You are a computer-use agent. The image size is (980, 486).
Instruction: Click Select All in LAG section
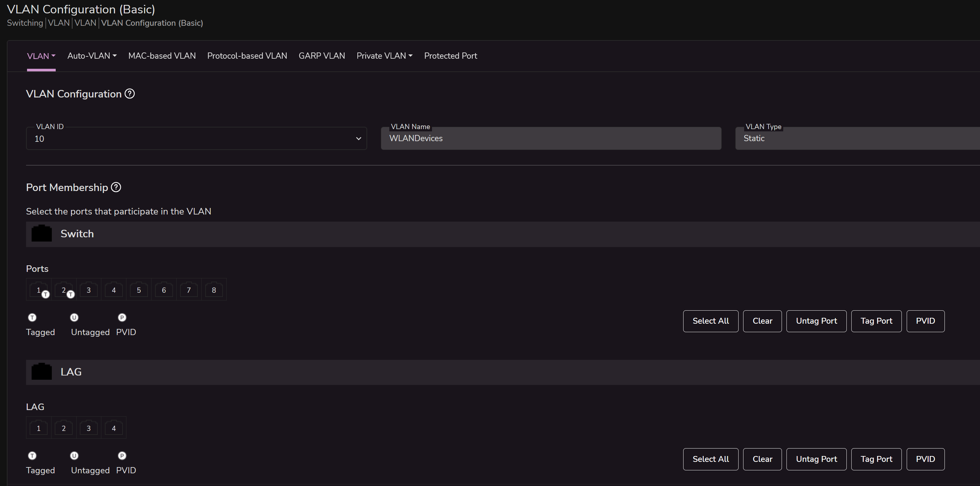tap(710, 459)
